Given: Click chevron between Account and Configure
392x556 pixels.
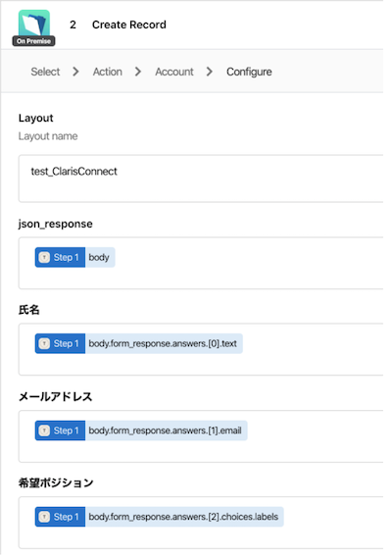Looking at the screenshot, I should click(x=210, y=72).
